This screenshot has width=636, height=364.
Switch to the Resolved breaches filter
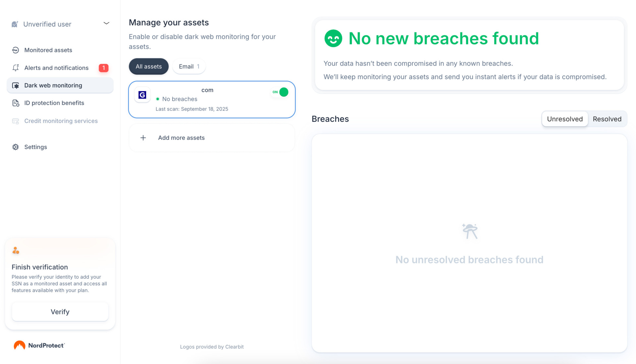pos(607,119)
